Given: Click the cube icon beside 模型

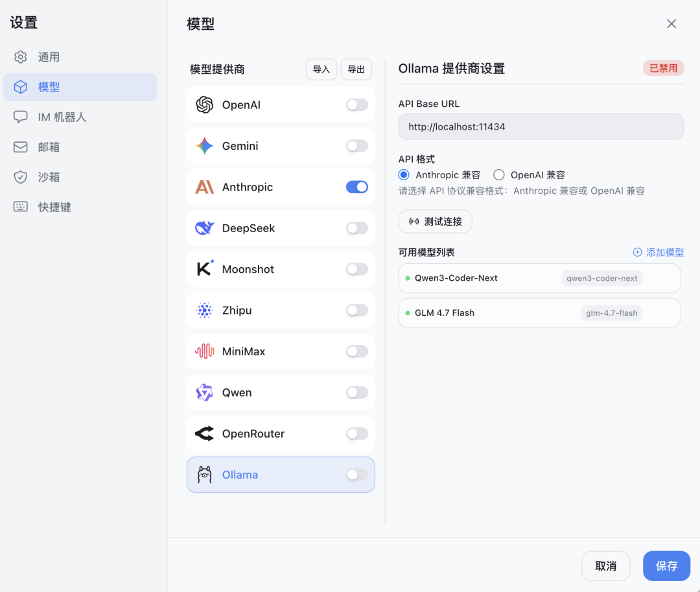Looking at the screenshot, I should tap(20, 87).
